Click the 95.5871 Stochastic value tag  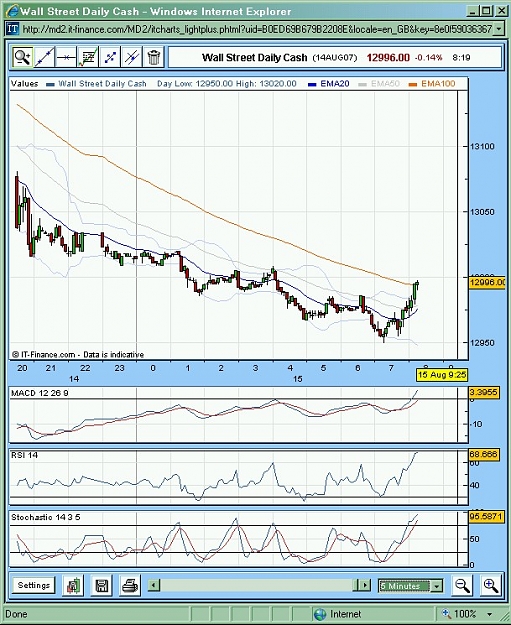(x=485, y=517)
